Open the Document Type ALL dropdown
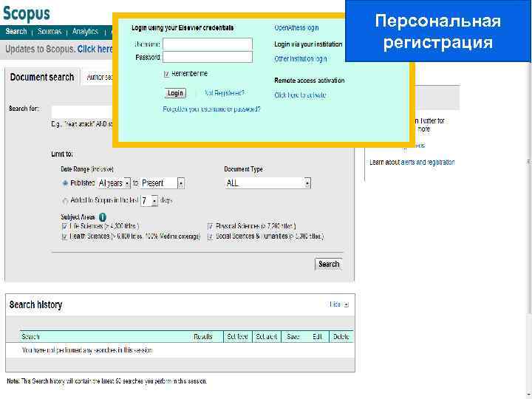The image size is (532, 399). coord(267,183)
